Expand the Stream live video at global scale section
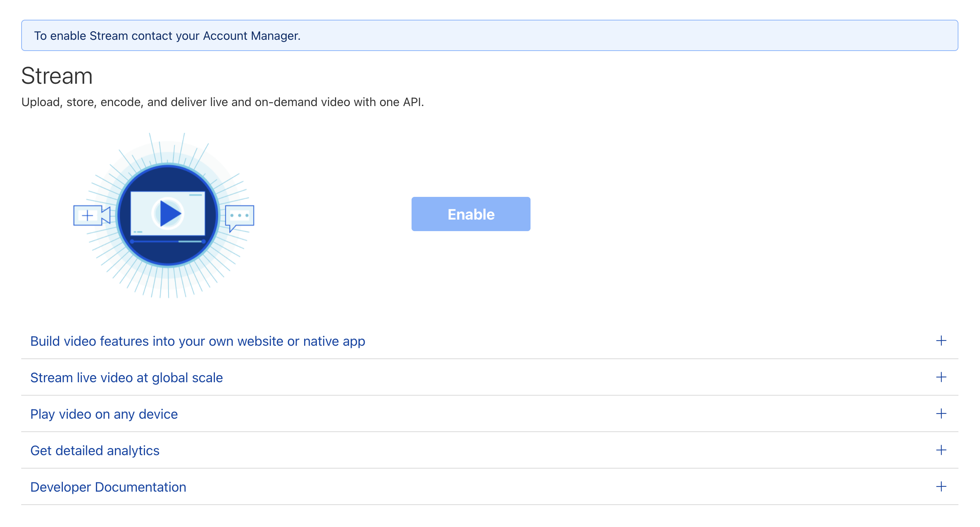Screen dimensions: 980x527 click(126, 378)
